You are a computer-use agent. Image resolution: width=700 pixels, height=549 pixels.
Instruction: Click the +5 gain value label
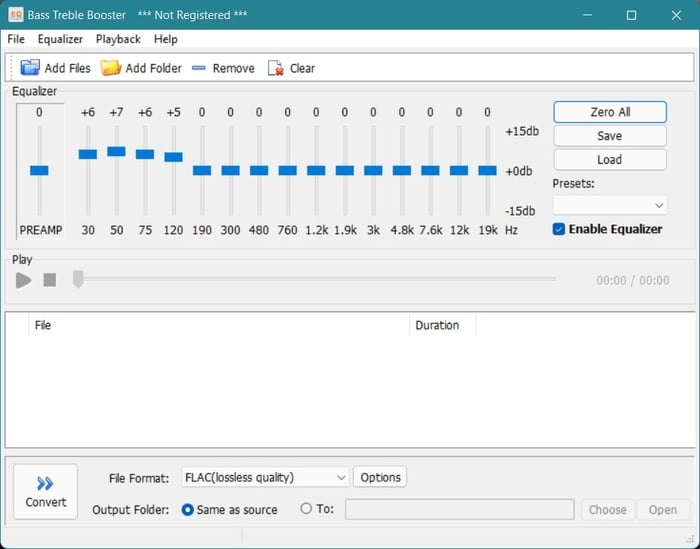tap(174, 112)
